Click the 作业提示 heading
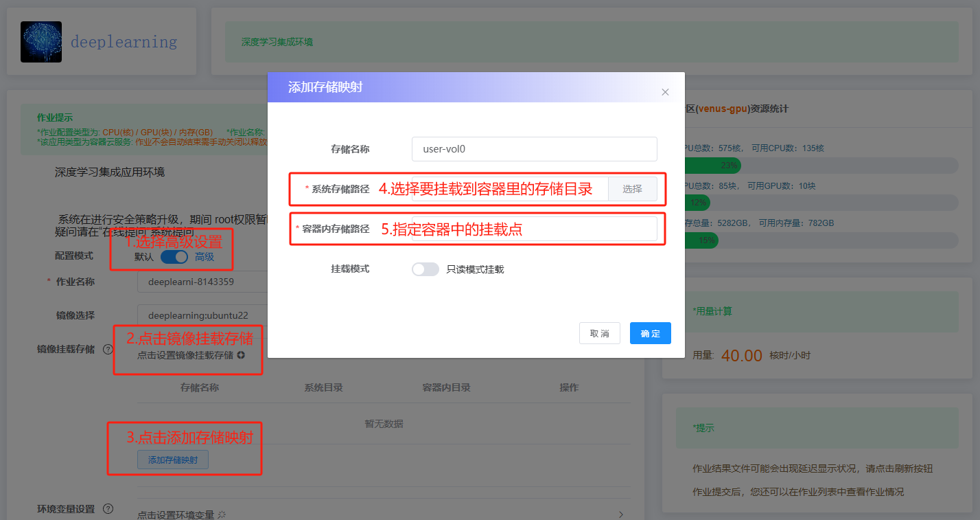Image resolution: width=980 pixels, height=520 pixels. pos(55,117)
